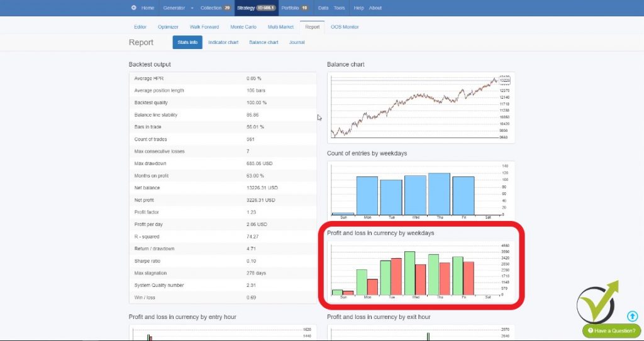
Task: Click the Balance chart thumbnail
Action: click(x=421, y=107)
